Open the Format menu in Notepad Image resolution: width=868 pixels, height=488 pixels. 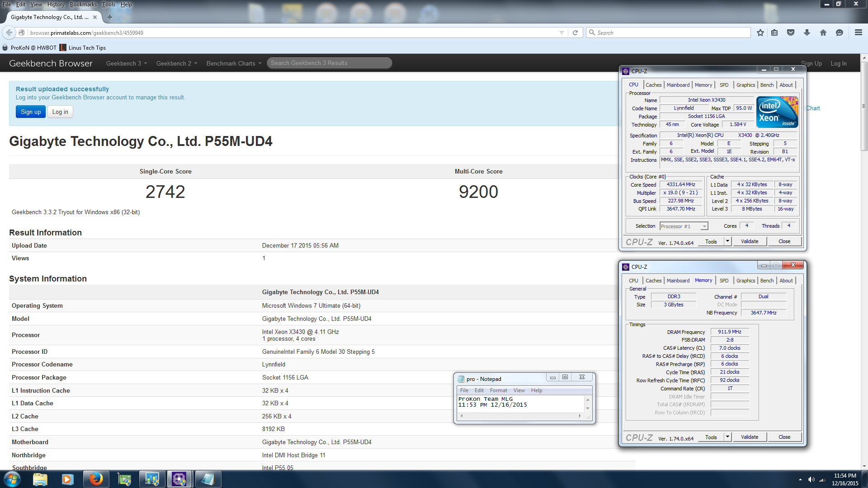(x=499, y=390)
